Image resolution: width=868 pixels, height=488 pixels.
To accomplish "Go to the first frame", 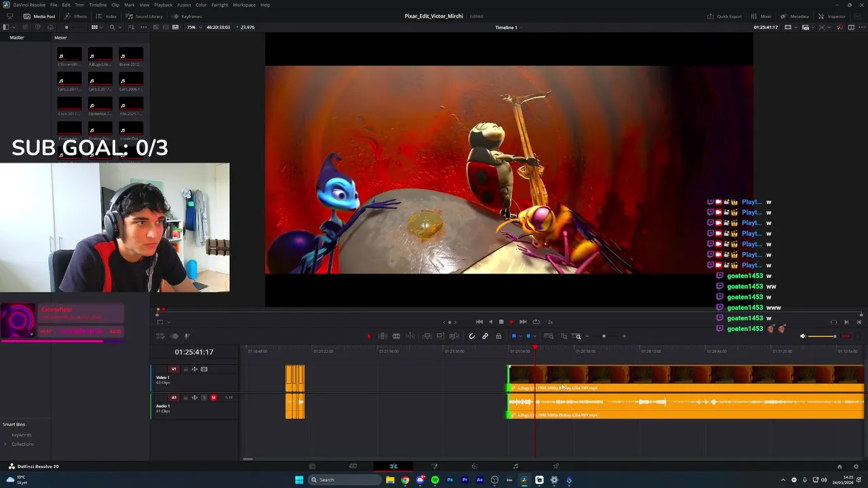I will click(x=479, y=322).
